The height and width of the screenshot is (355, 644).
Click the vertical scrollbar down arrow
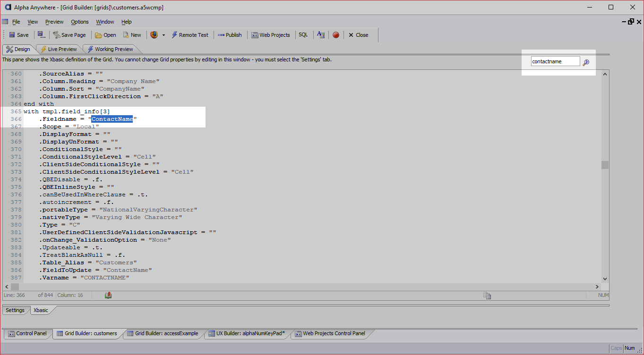(605, 279)
